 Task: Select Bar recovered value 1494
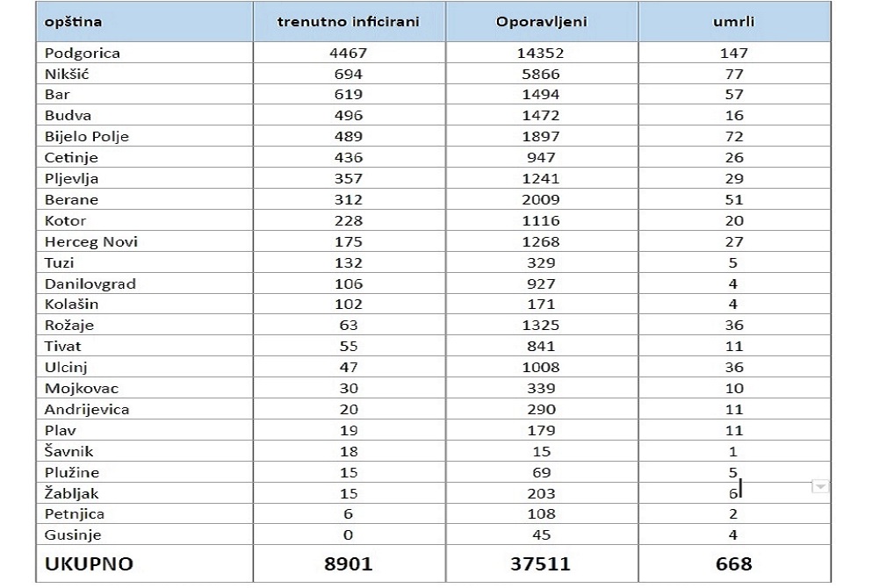coord(541,95)
